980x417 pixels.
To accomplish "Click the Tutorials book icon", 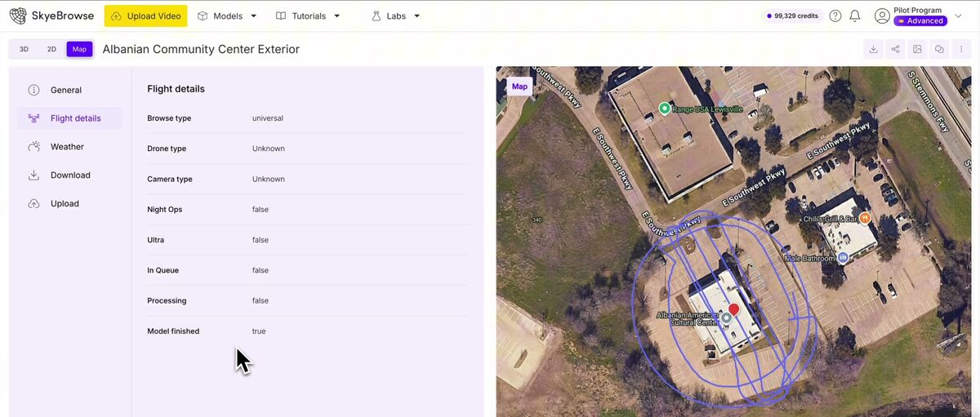I will click(x=281, y=16).
